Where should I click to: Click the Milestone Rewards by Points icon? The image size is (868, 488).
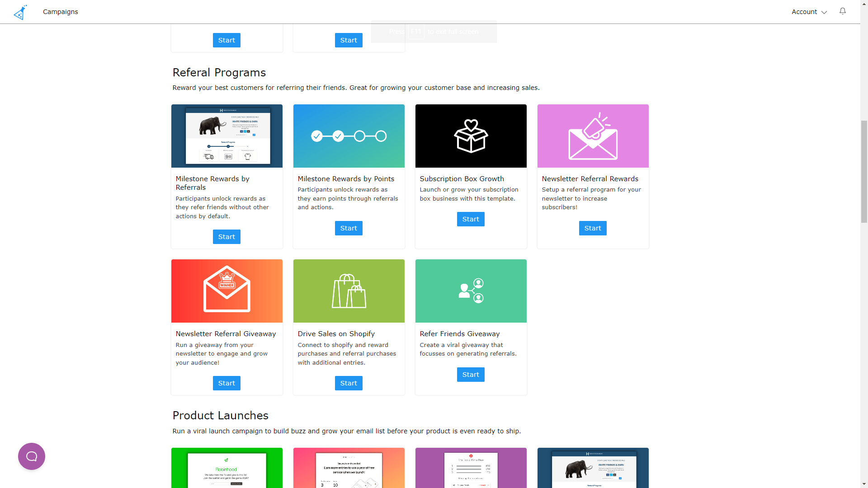pos(348,136)
